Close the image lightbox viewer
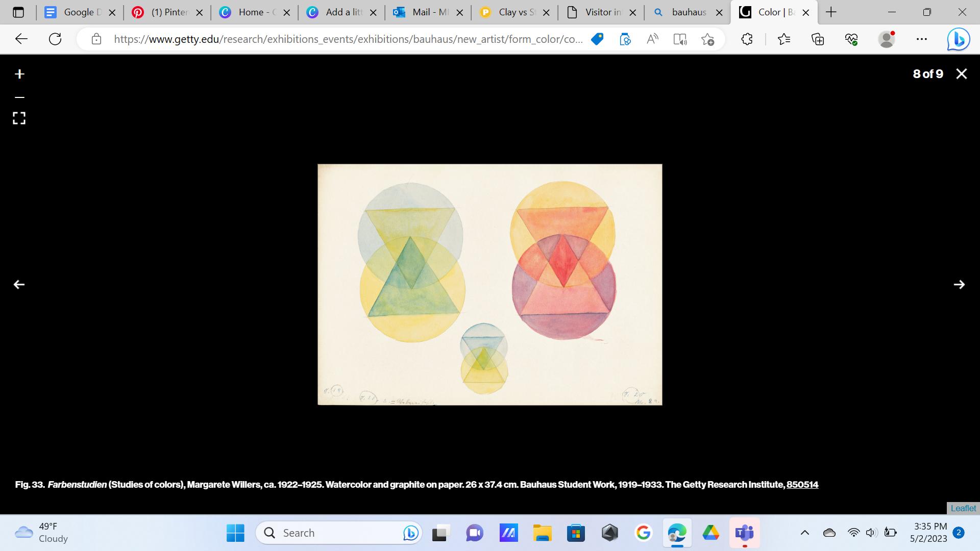 coord(961,74)
